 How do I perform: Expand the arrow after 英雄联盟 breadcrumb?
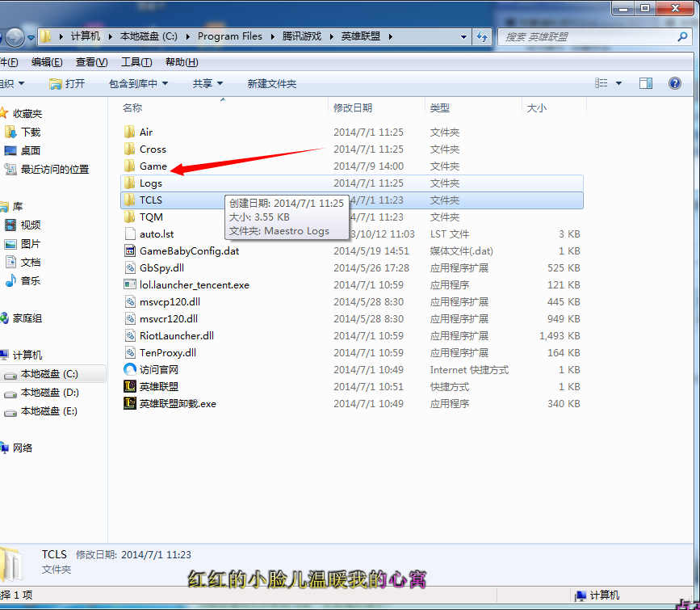tap(391, 36)
